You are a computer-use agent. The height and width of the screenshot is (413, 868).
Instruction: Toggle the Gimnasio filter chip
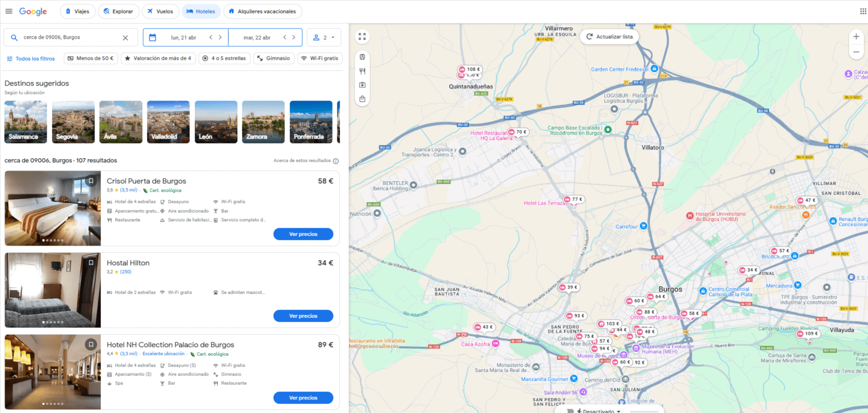tap(274, 58)
